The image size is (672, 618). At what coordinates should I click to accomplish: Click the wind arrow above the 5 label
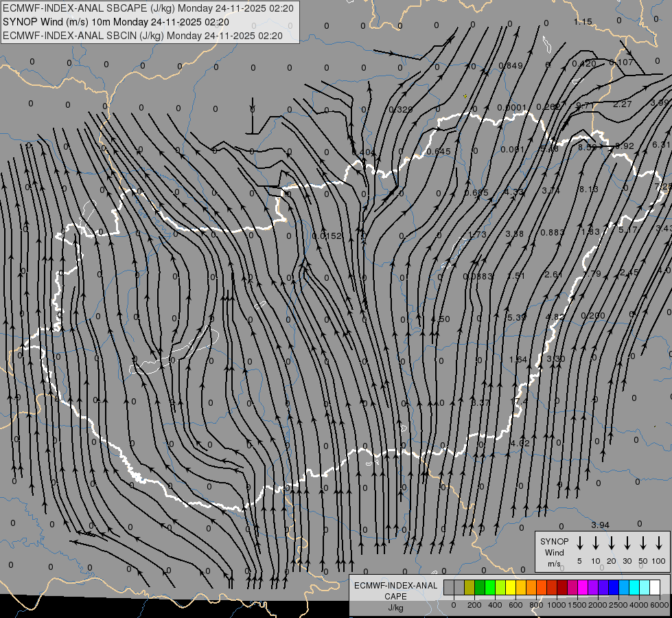pyautogui.click(x=580, y=543)
